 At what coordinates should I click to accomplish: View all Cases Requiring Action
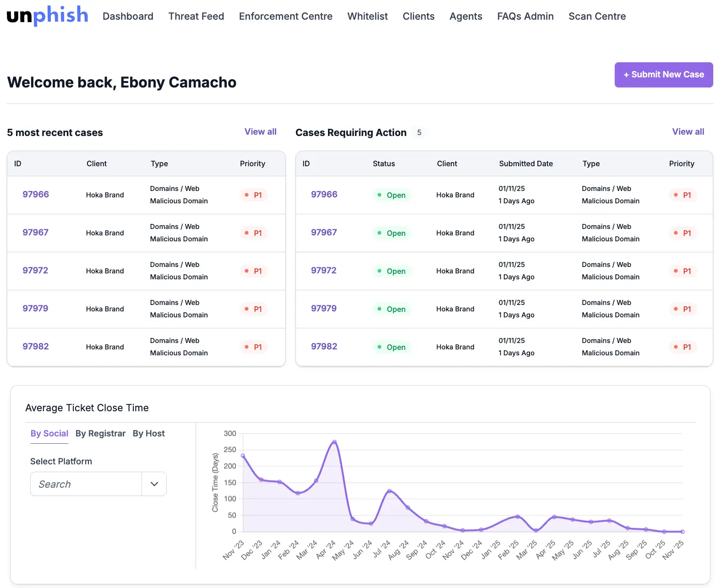point(688,132)
